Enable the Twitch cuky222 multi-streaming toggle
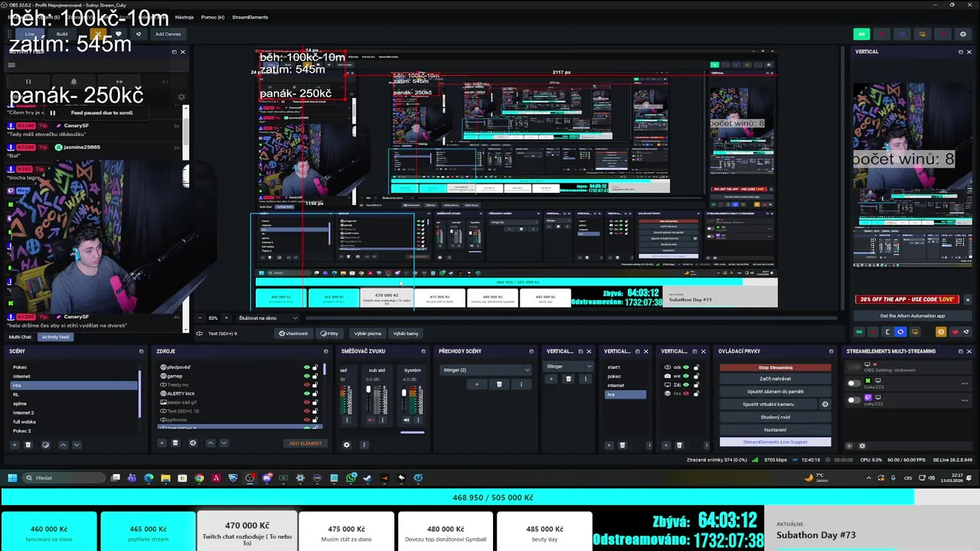Image resolution: width=980 pixels, height=551 pixels. (x=854, y=399)
